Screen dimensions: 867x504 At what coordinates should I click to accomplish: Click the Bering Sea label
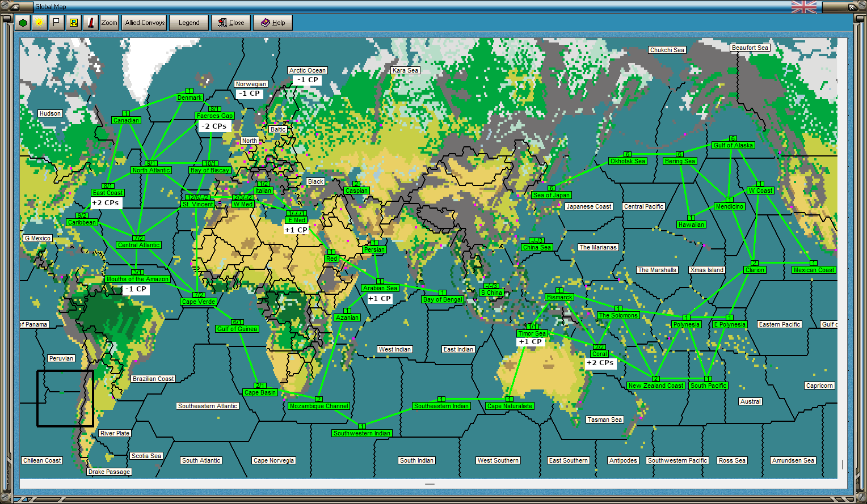pyautogui.click(x=680, y=161)
